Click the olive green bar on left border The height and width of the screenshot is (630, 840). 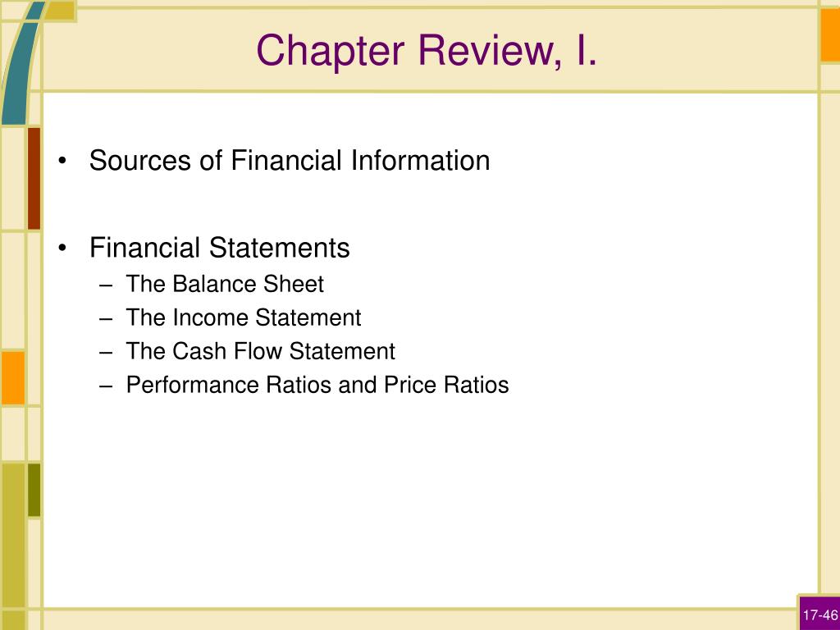point(34,491)
